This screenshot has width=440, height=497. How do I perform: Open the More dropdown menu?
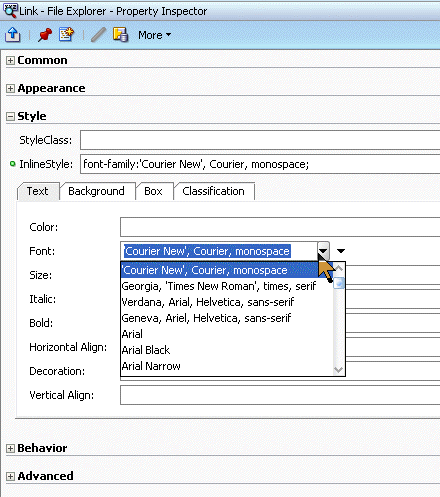[155, 35]
